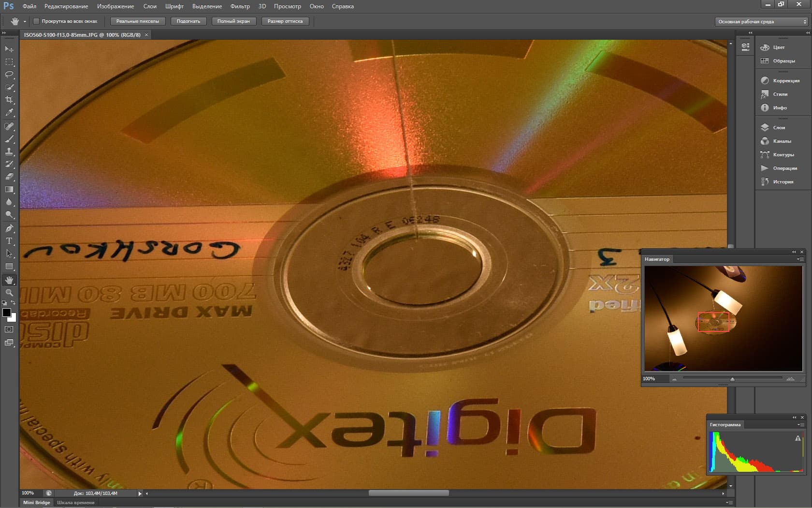Viewport: 812px width, 508px height.
Task: Select the Pen tool
Action: point(9,228)
